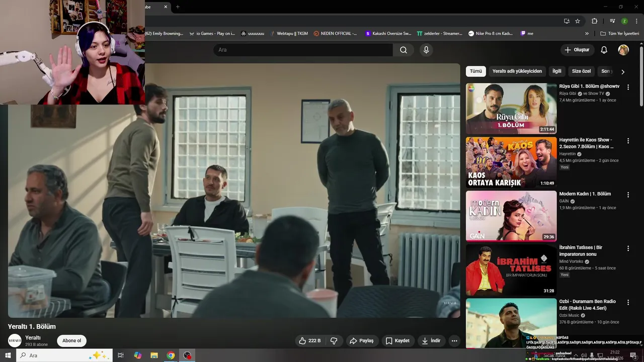The width and height of the screenshot is (644, 362).
Task: Select the Yeraltı adlı yükleyiciden chip
Action: (x=517, y=71)
